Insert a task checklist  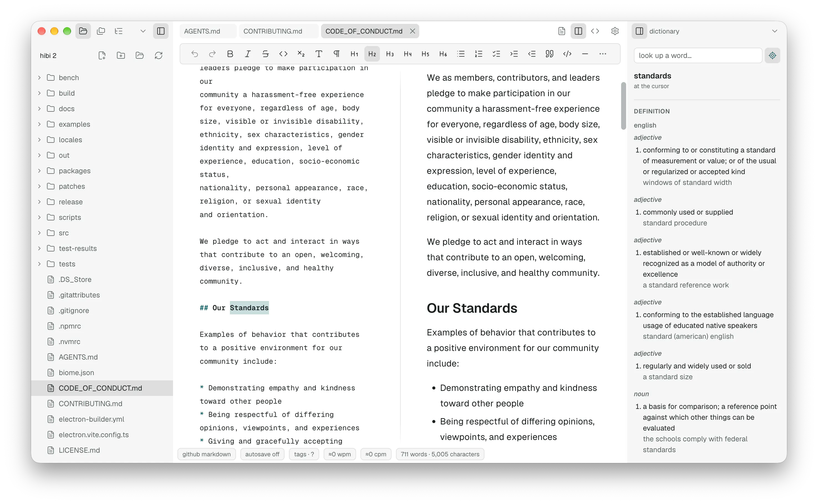point(496,54)
